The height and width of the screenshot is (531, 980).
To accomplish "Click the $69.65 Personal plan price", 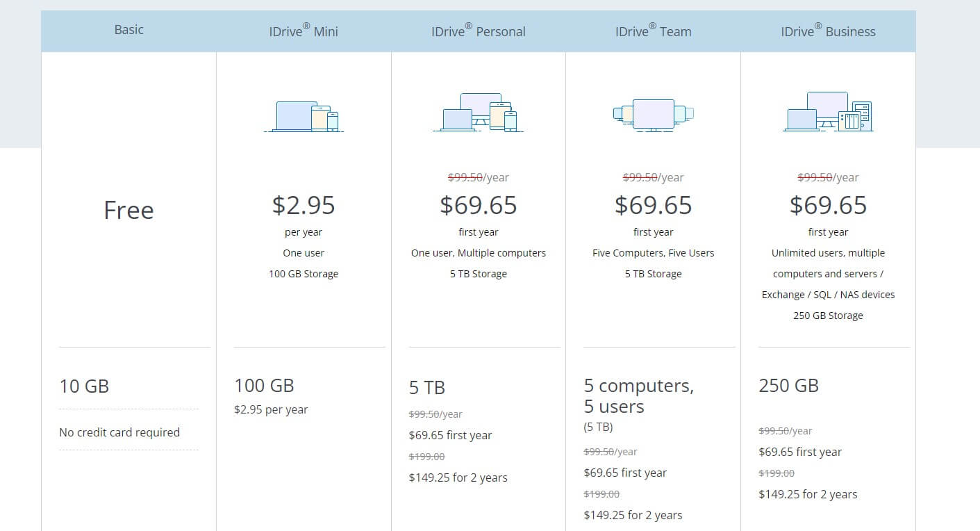I will [479, 205].
